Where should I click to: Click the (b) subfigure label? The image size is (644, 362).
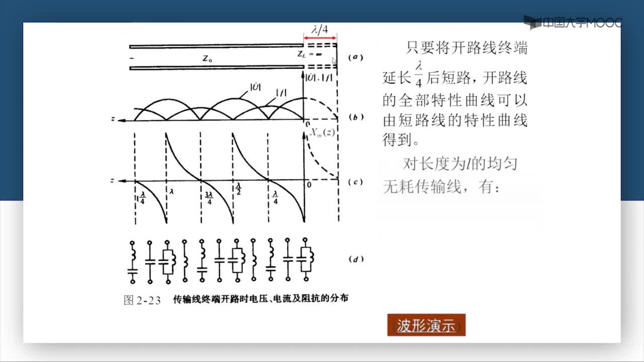pyautogui.click(x=356, y=117)
